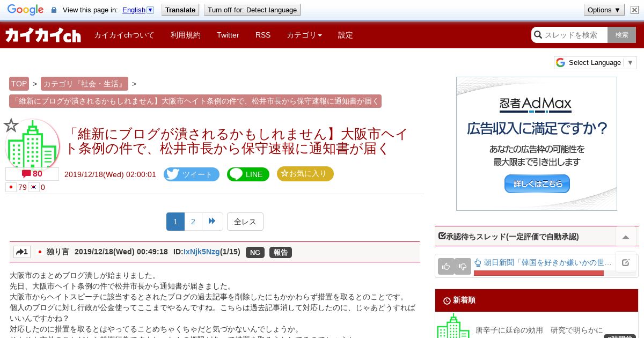644x338 pixels.
Task: Open the カテゴリ『社会・生活』 breadcrumb
Action: pyautogui.click(x=84, y=84)
